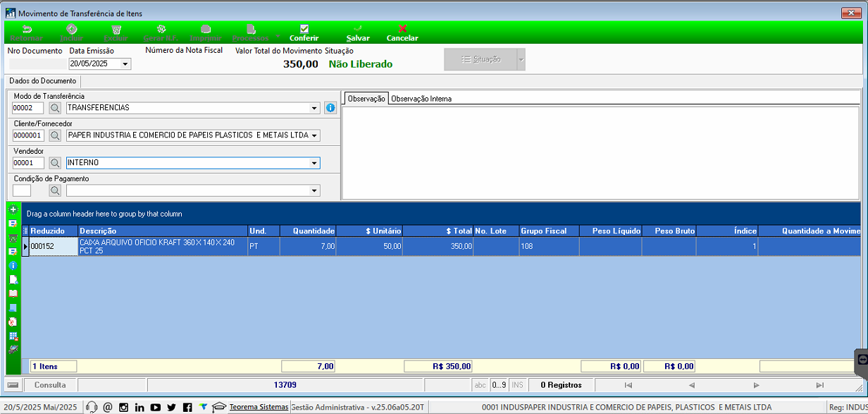Sort by the $ Unitário column header

pos(369,231)
